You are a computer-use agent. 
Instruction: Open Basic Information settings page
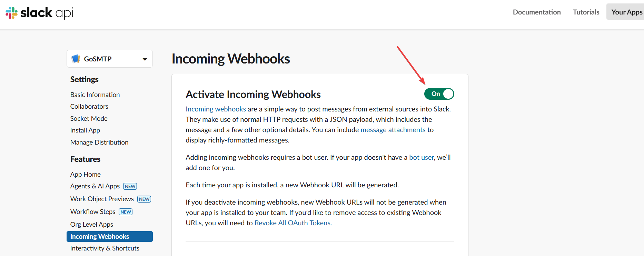tap(95, 95)
